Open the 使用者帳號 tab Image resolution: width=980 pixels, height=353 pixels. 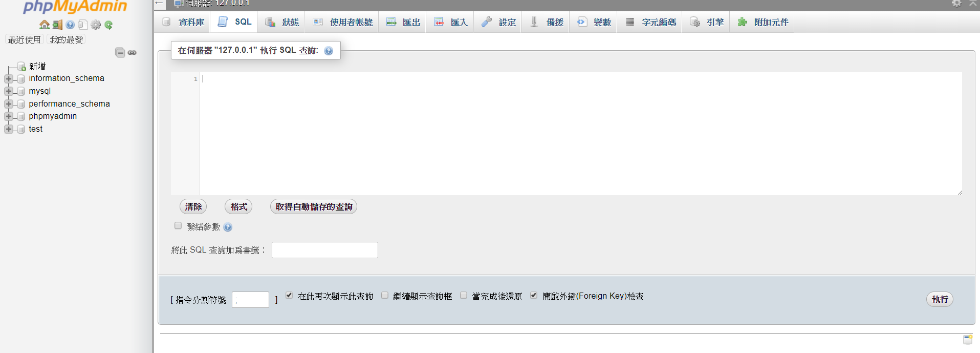(343, 22)
